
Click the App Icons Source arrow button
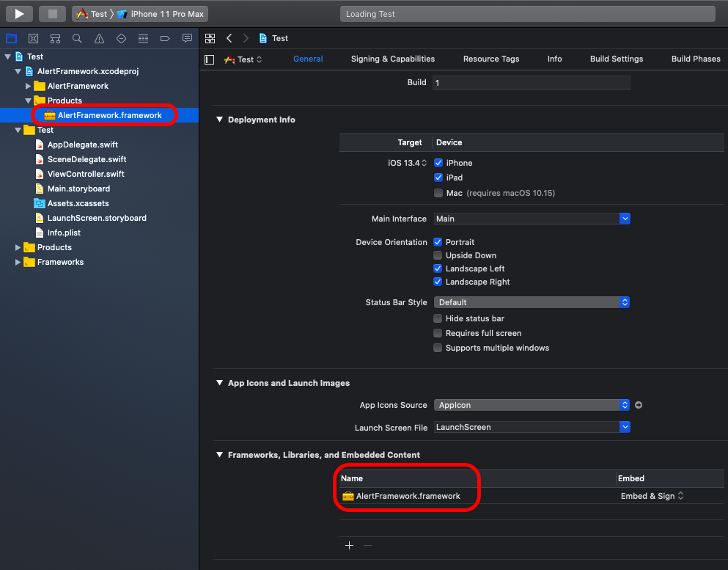639,405
